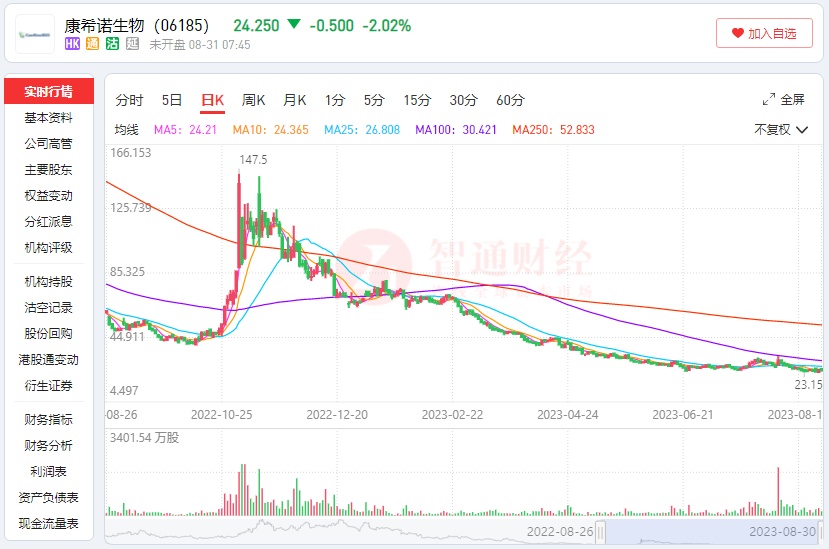Click the 2023-04-24 date axis label
Screen dimensions: 829x549
click(x=568, y=415)
